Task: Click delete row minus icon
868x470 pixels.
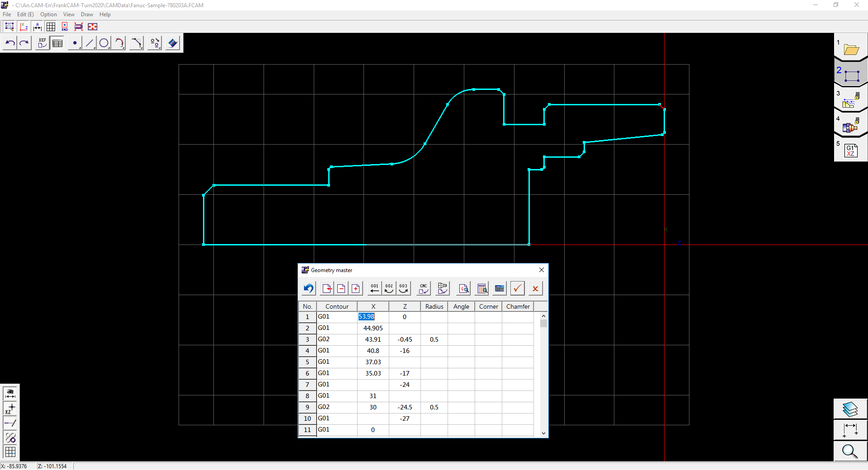Action: 342,288
